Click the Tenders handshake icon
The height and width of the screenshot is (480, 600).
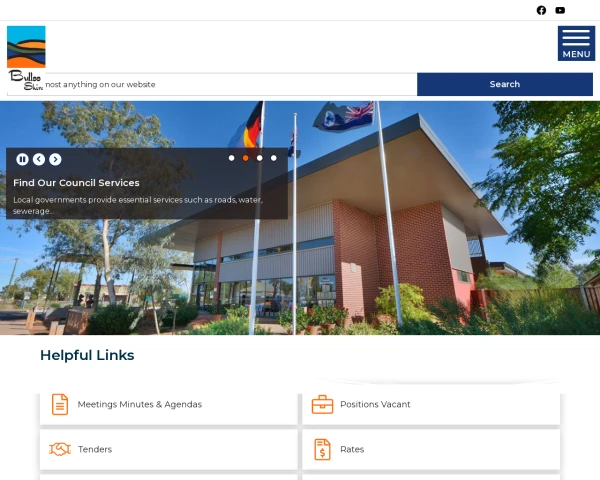click(60, 449)
